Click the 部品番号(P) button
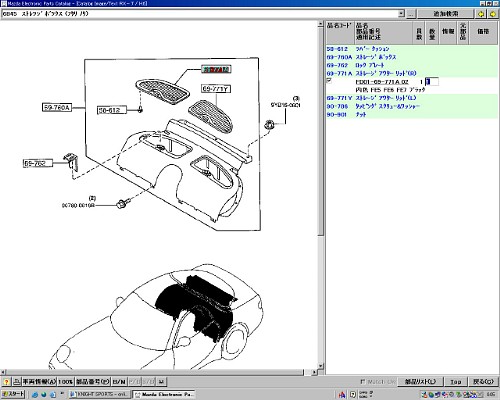This screenshot has height=400, width=500. pyautogui.click(x=93, y=382)
